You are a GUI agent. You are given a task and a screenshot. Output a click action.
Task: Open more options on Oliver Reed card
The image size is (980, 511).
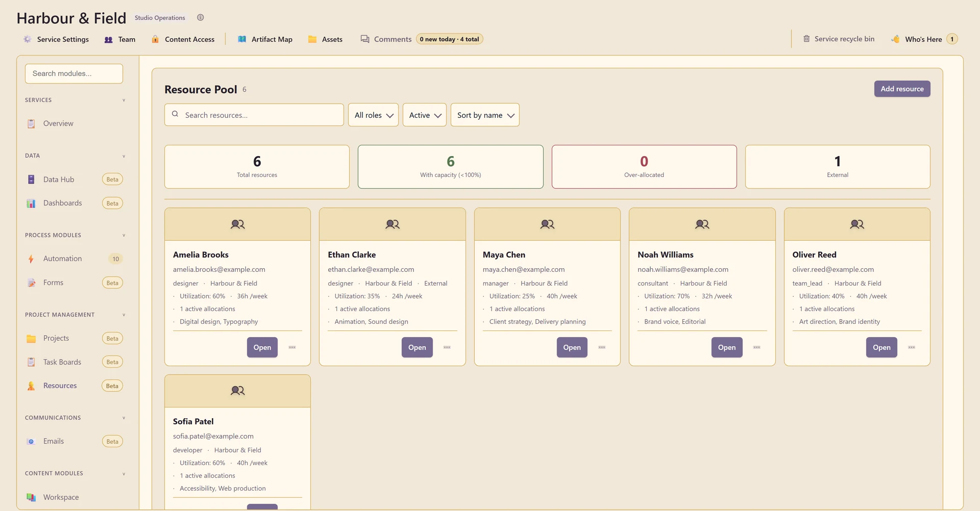912,347
